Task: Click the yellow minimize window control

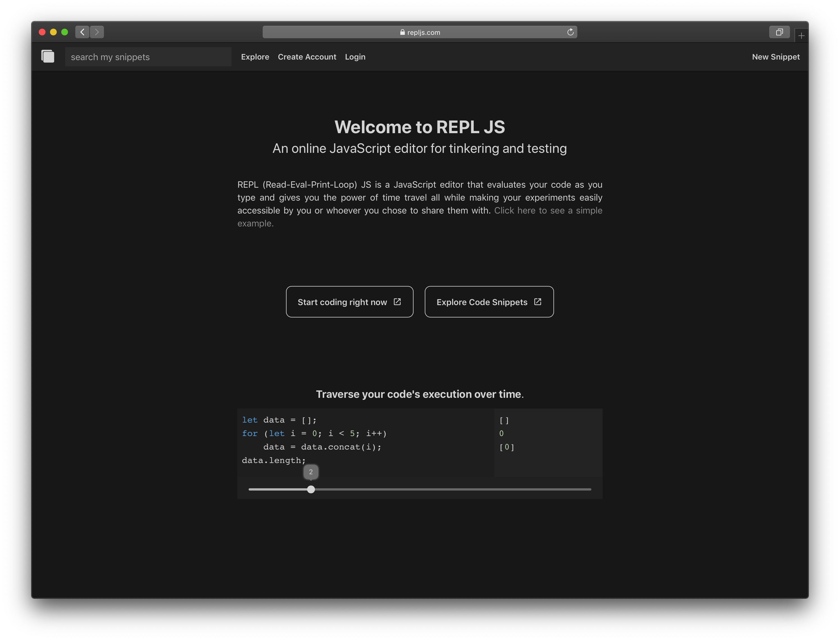Action: tap(54, 32)
